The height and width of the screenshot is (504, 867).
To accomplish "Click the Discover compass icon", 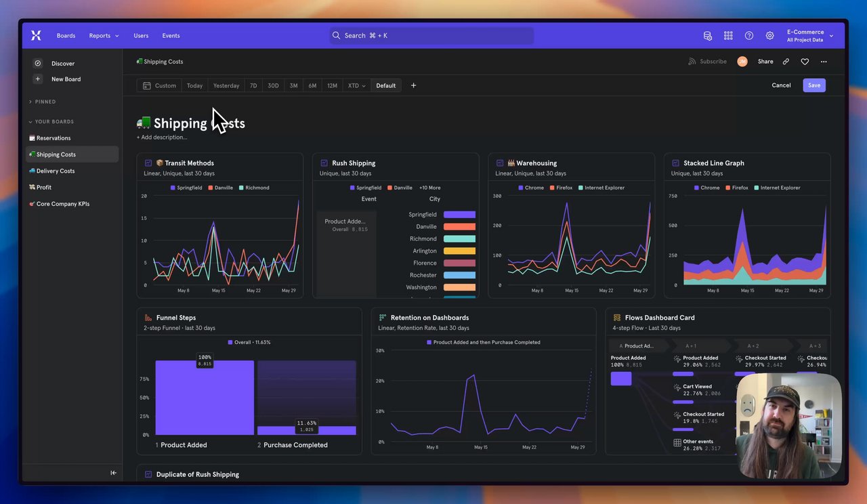I will pos(38,63).
